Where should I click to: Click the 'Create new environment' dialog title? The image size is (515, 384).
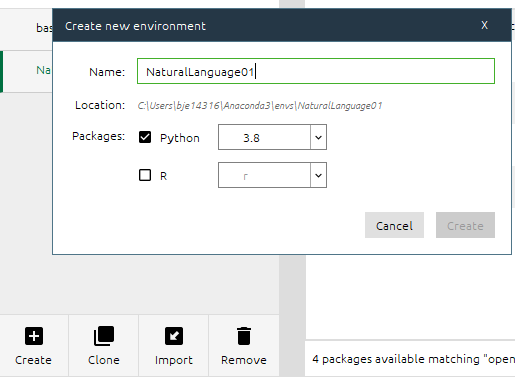135,26
